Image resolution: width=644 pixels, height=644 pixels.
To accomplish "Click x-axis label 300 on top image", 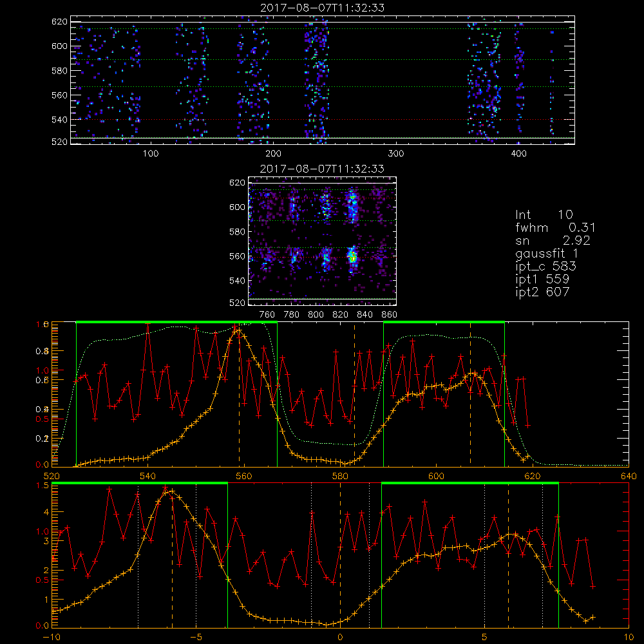I will (395, 154).
